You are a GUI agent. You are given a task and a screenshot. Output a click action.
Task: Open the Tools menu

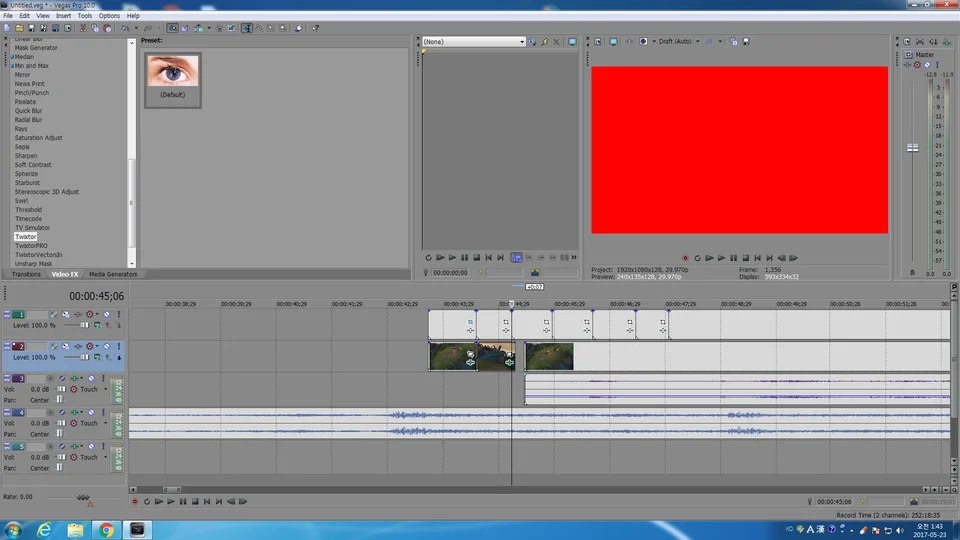(84, 16)
